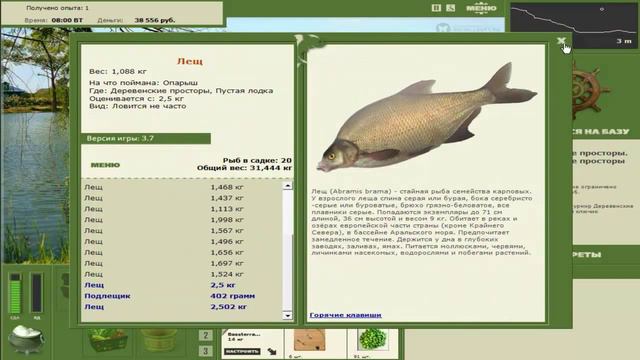Click the icon right of the pause button
The width and height of the screenshot is (640, 360).
click(x=450, y=8)
